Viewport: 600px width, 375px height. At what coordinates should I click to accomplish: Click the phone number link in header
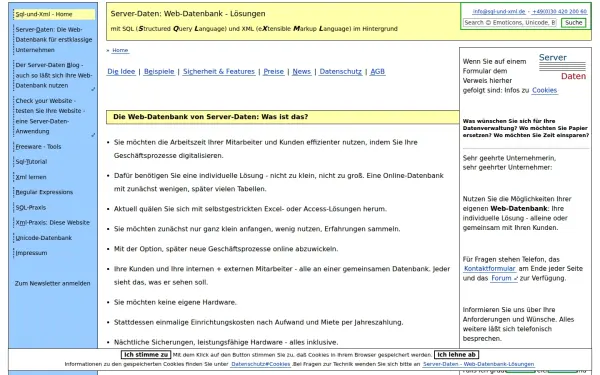559,11
